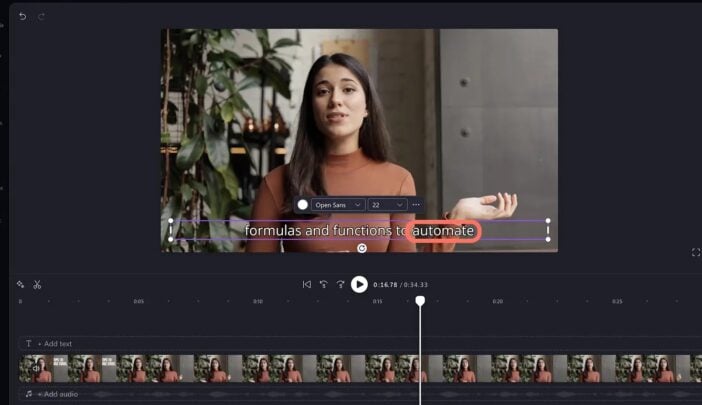The width and height of the screenshot is (702, 405).
Task: Skip to the start of the video
Action: 307,285
